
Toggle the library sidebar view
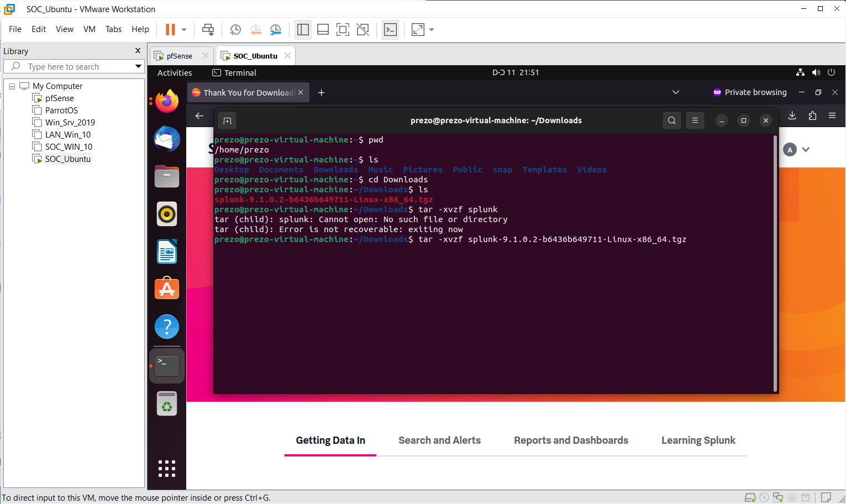[x=303, y=30]
